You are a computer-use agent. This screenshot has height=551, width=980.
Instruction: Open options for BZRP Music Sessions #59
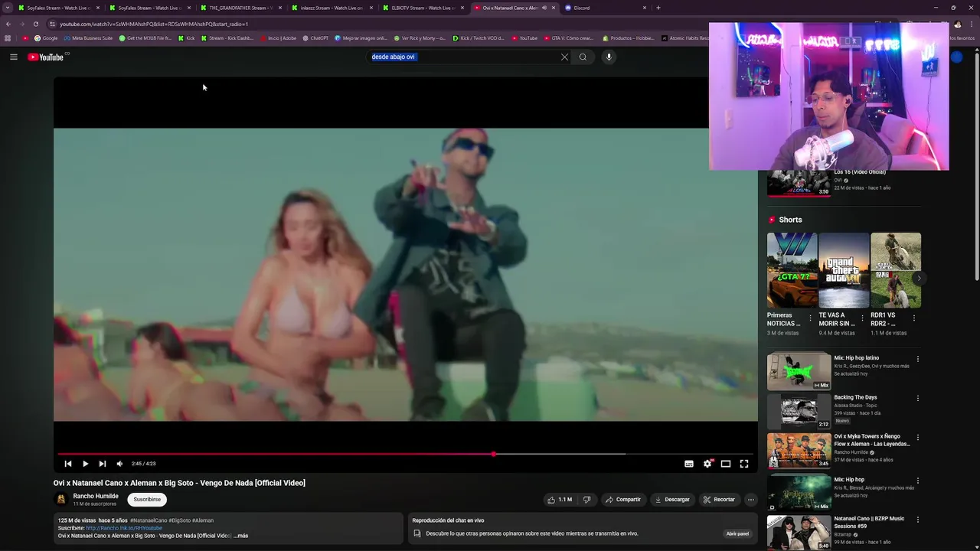(918, 520)
